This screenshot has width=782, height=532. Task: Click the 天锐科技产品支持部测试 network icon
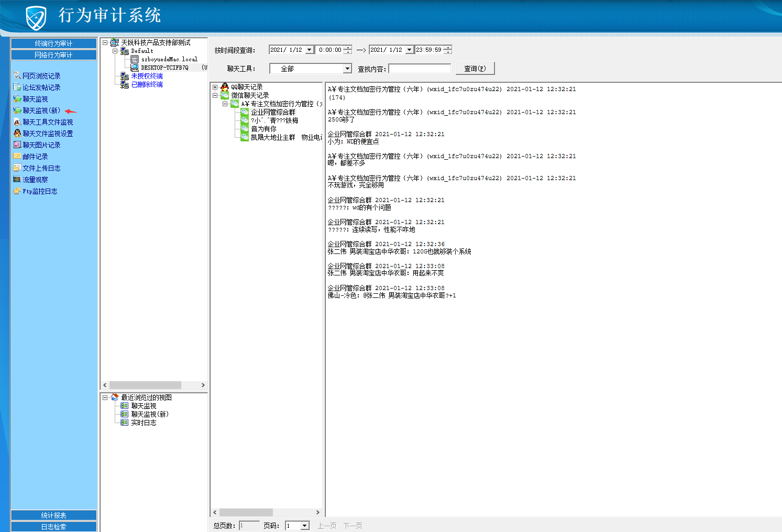point(115,42)
